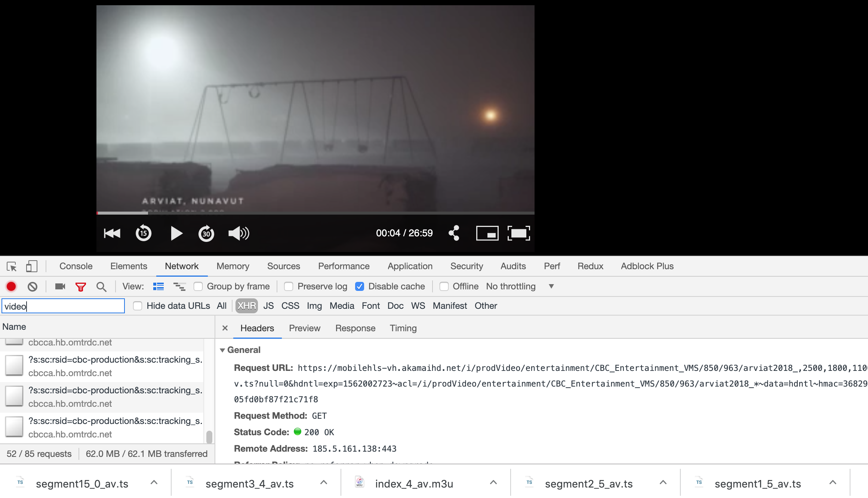Toggle the XHR request filter
The image size is (868, 498).
pyautogui.click(x=247, y=306)
